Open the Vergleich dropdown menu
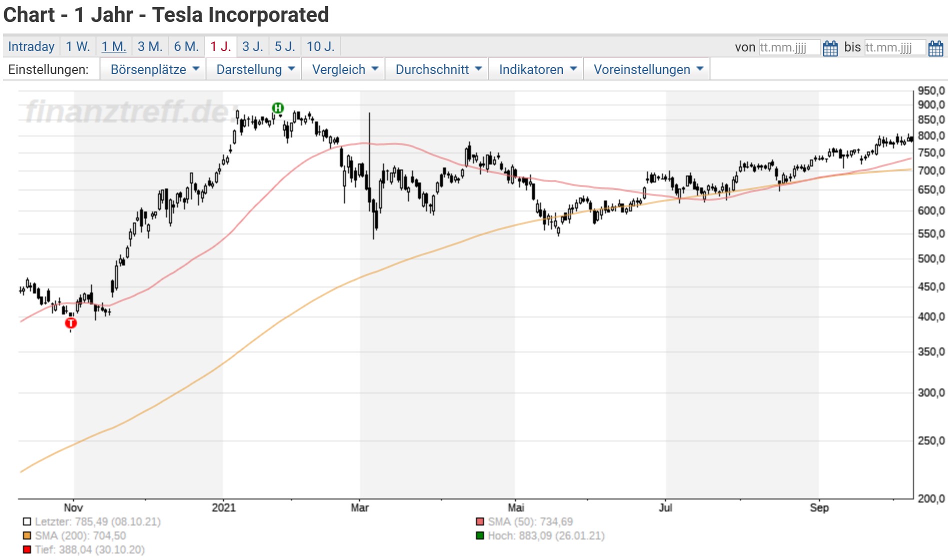The image size is (948, 560). 343,69
